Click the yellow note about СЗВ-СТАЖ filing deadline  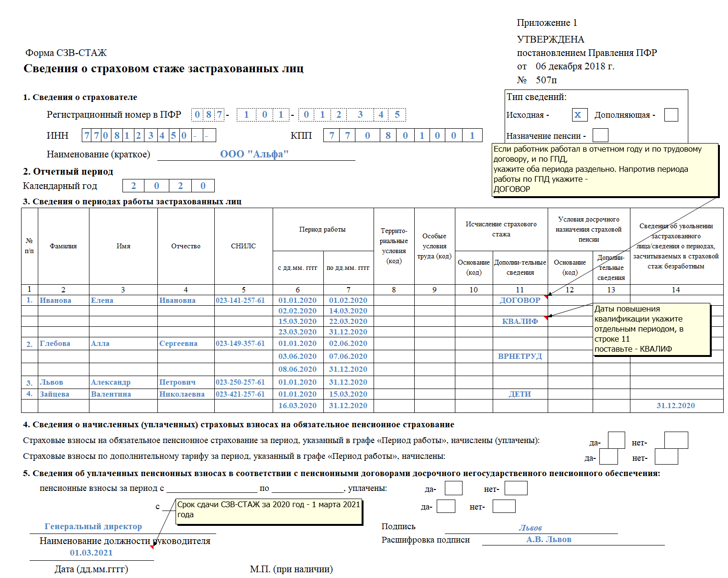pyautogui.click(x=269, y=511)
